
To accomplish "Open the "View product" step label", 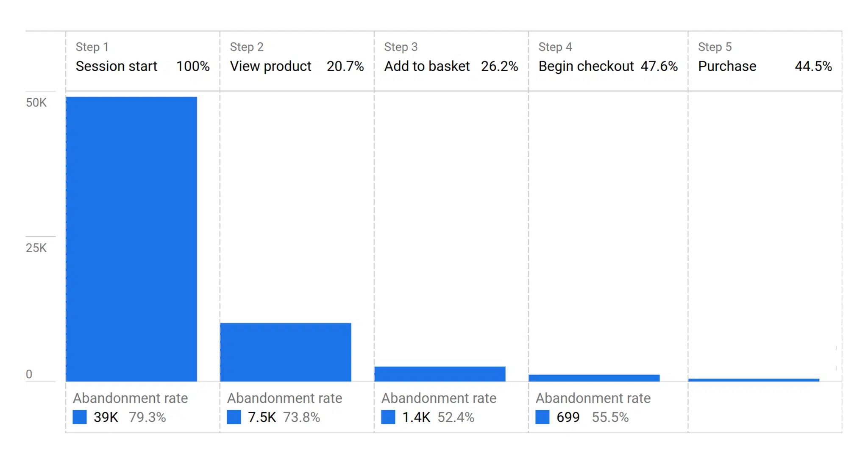I will pyautogui.click(x=270, y=66).
